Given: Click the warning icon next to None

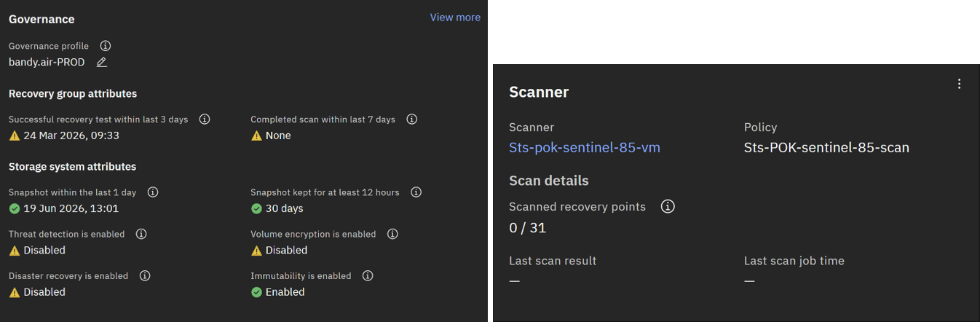Looking at the screenshot, I should (256, 136).
